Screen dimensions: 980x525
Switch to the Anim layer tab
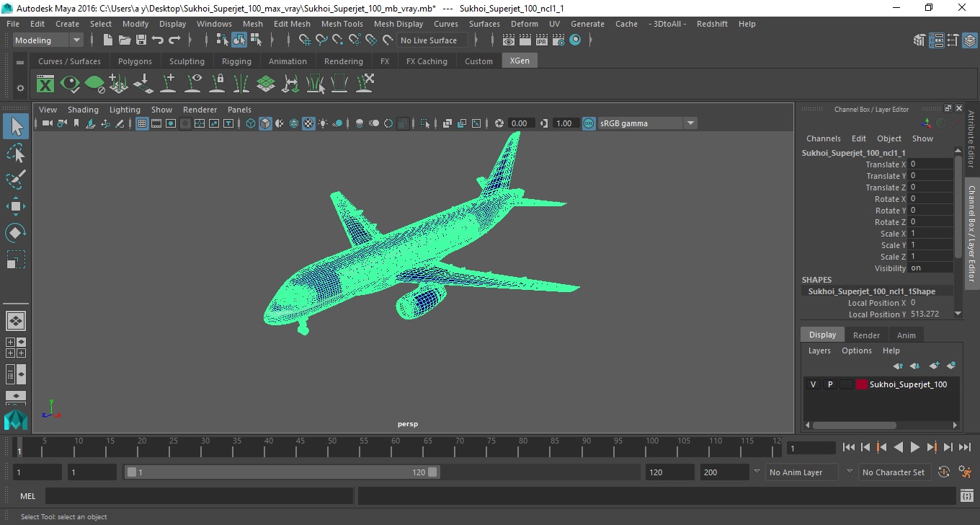(906, 335)
